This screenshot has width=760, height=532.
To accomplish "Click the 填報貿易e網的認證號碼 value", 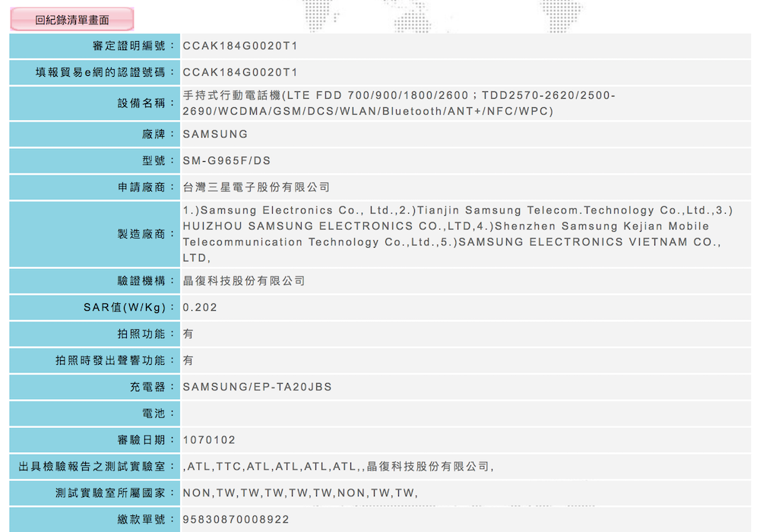I will pyautogui.click(x=240, y=73).
